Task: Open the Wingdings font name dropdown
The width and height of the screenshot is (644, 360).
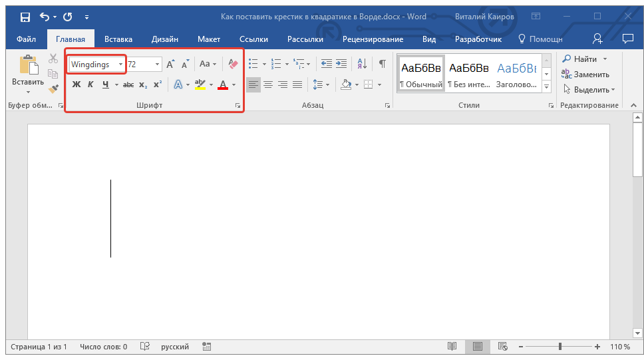Action: click(120, 65)
